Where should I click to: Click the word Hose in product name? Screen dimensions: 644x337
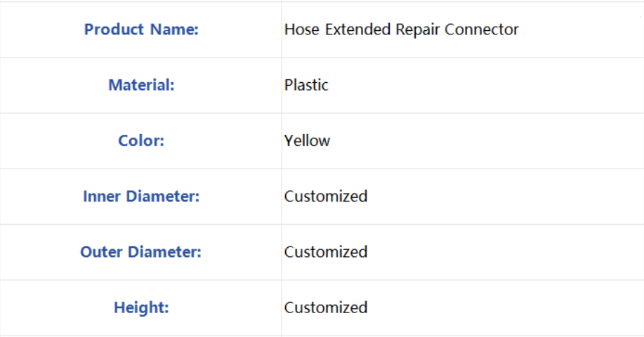tap(302, 29)
